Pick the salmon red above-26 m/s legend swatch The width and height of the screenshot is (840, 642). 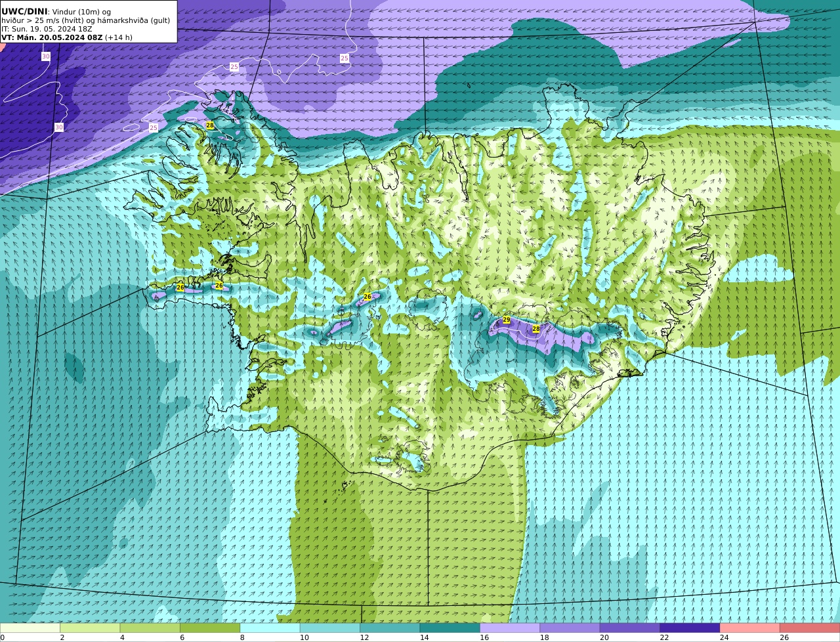pyautogui.click(x=810, y=628)
